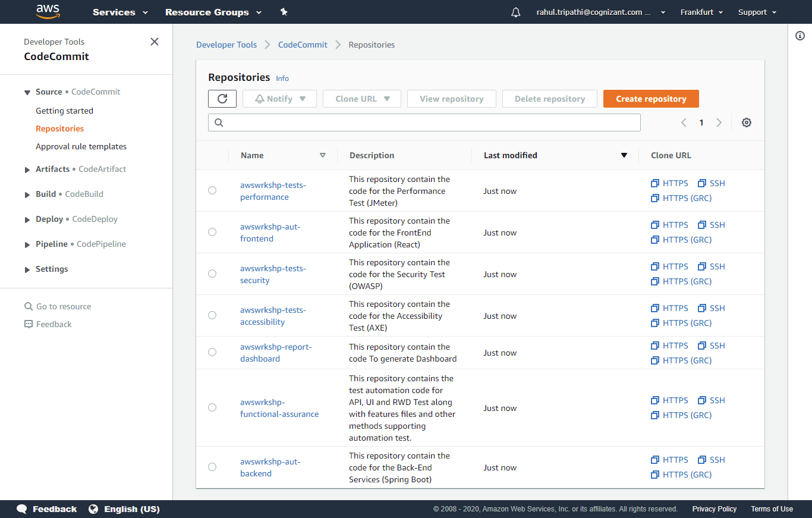Screen dimensions: 812x518
Task: Select the awswrkshp-tests-performance radio button
Action: click(x=212, y=190)
